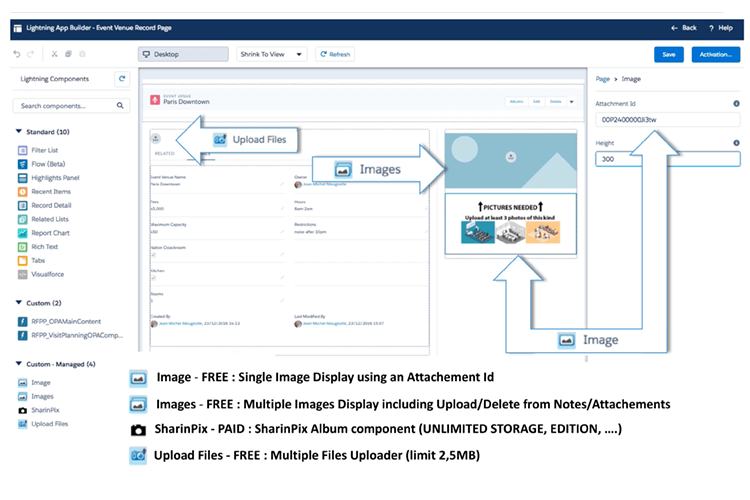750x500 pixels.
Task: Collapse the Custom (2) section
Action: click(x=19, y=302)
